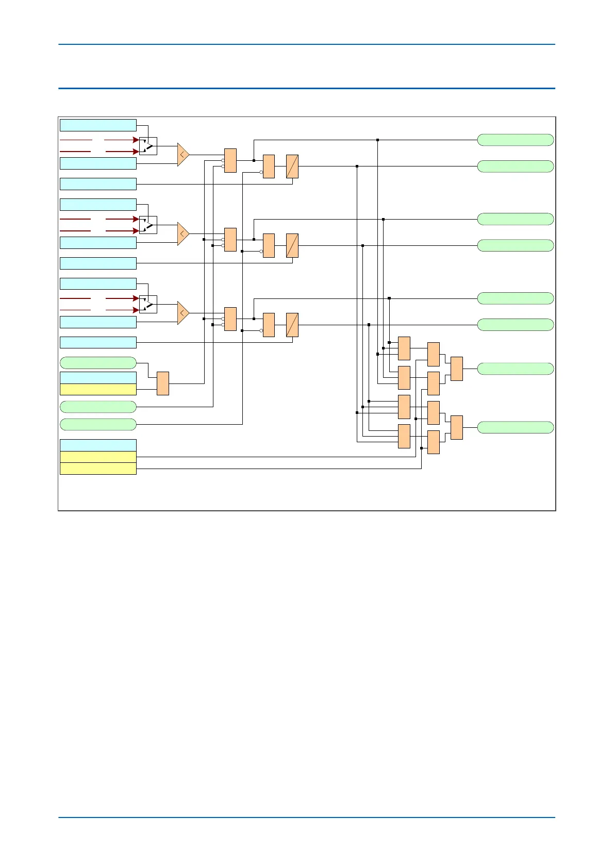This screenshot has width=614, height=868.
Task: Click the first-row gate with two inverted inputs
Action: (x=230, y=160)
